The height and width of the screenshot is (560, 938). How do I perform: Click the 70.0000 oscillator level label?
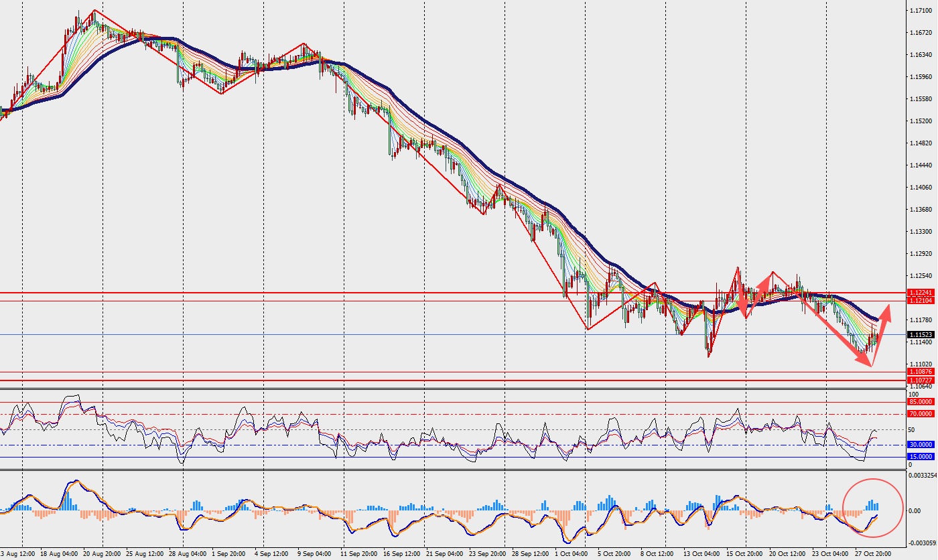921,414
